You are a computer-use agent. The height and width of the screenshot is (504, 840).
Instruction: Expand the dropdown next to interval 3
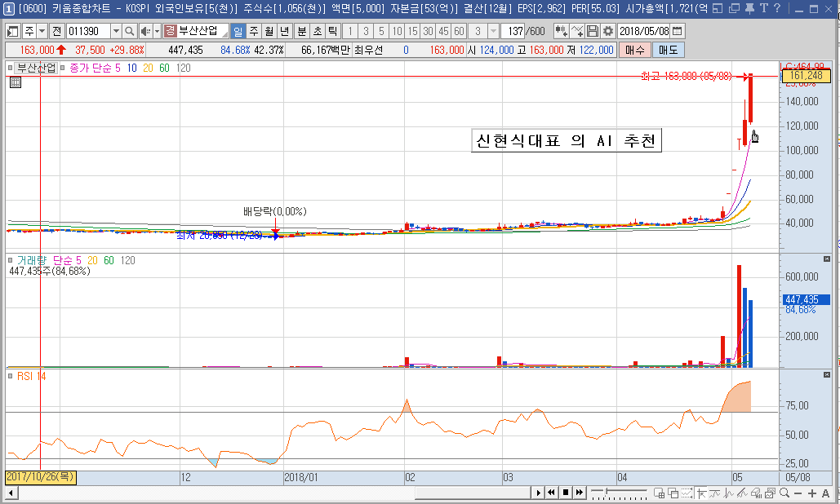point(493,31)
